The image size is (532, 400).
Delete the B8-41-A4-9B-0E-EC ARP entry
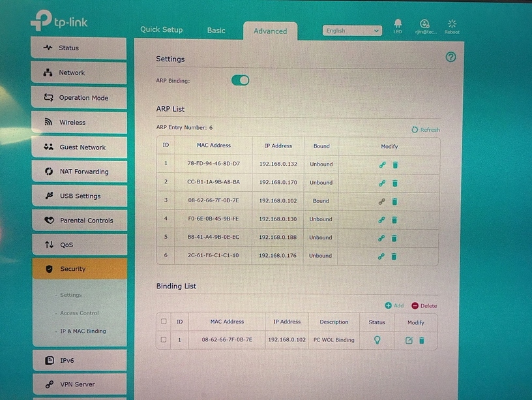tap(394, 238)
